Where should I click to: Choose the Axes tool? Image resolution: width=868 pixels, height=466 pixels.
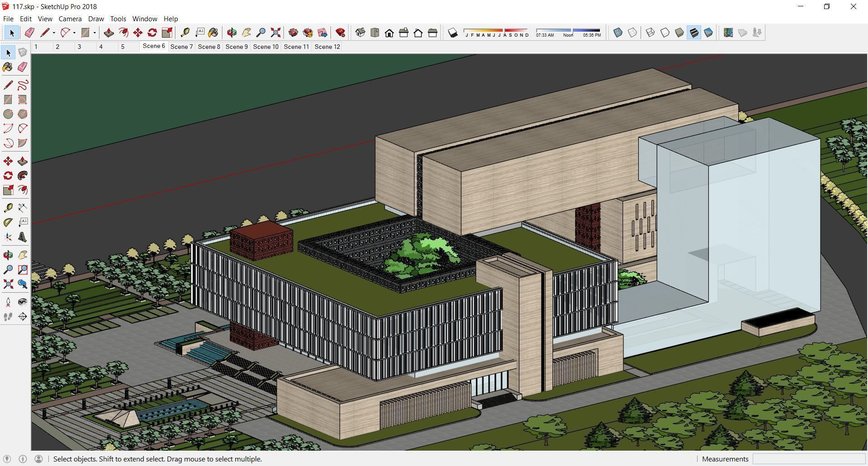[8, 237]
